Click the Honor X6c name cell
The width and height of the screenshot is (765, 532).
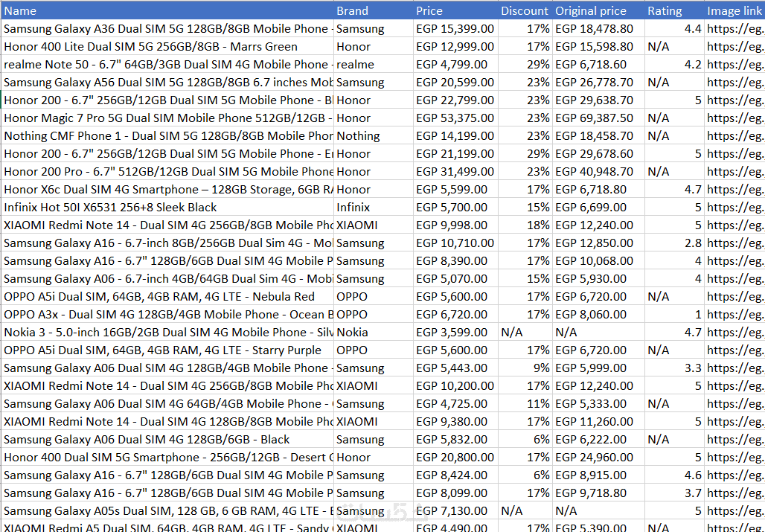(168, 190)
